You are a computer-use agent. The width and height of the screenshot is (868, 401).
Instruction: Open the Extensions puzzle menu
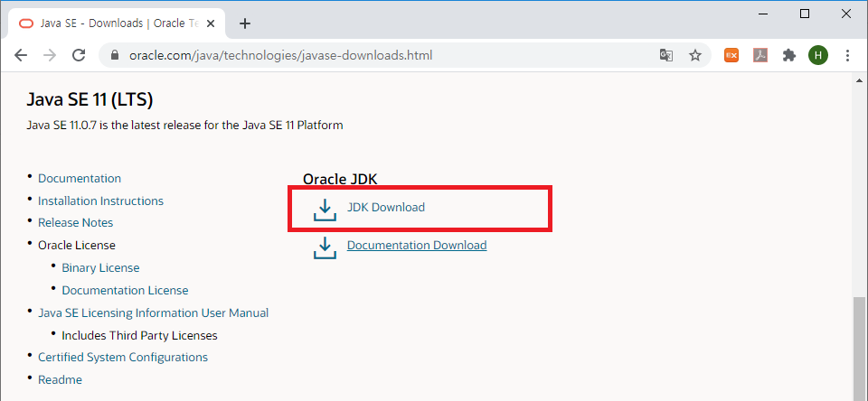(x=788, y=55)
